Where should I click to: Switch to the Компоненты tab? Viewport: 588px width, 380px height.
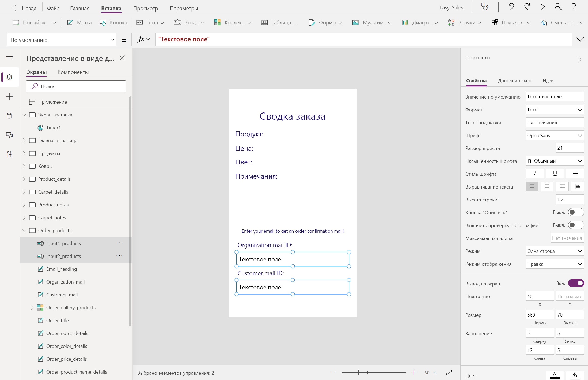73,72
